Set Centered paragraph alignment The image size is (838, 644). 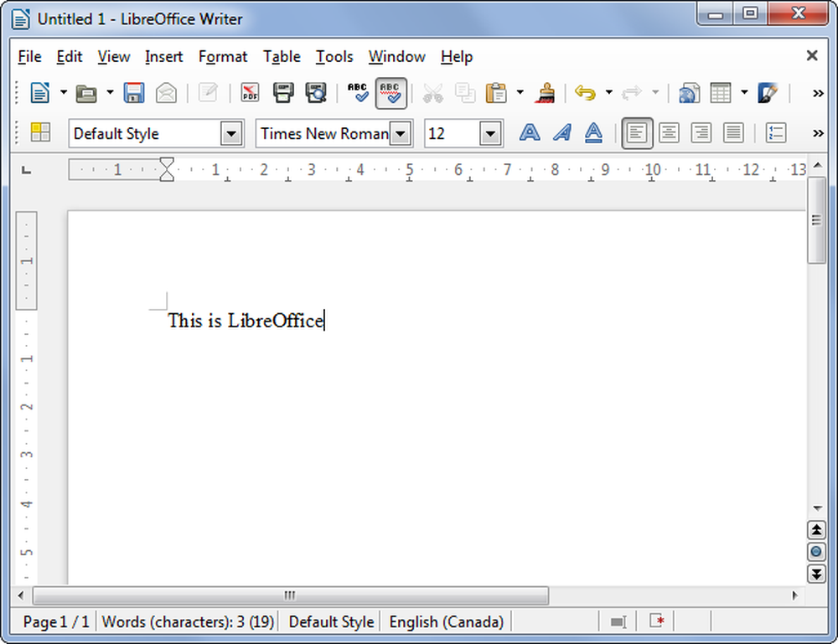(669, 132)
